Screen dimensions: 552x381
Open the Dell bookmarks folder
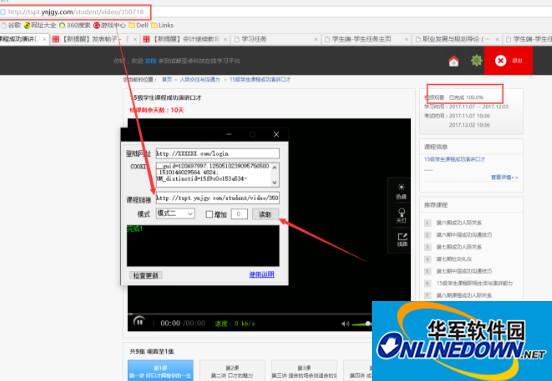pyautogui.click(x=138, y=25)
